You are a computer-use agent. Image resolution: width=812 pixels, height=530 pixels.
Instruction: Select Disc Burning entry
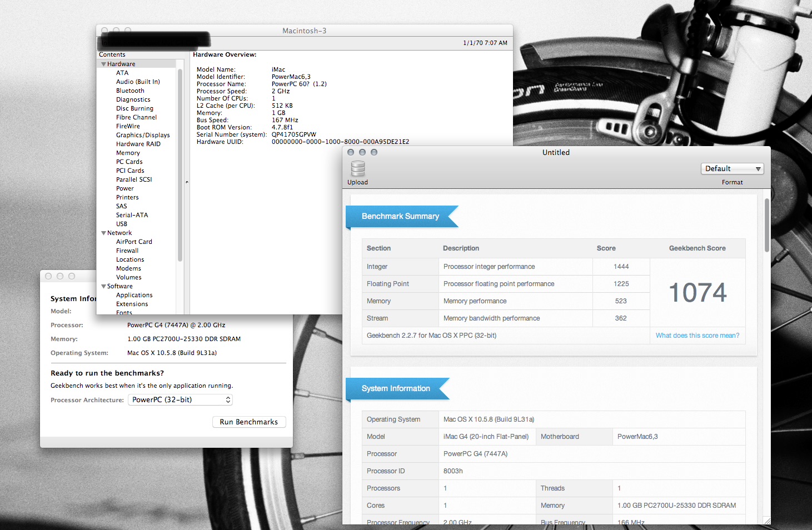(x=134, y=108)
